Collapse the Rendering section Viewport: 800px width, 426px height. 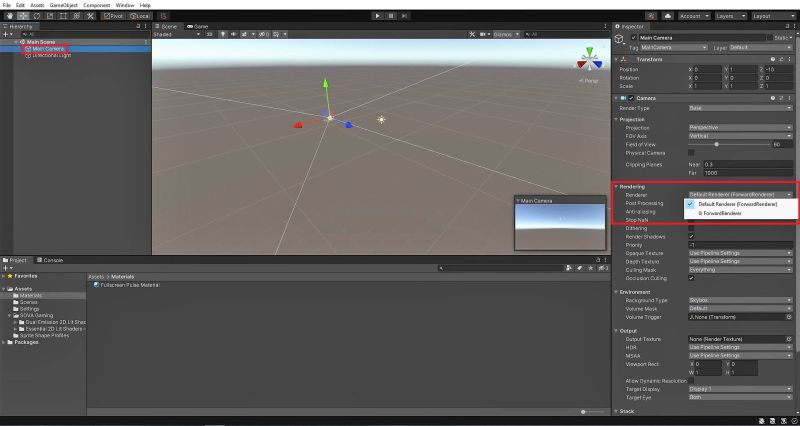616,187
